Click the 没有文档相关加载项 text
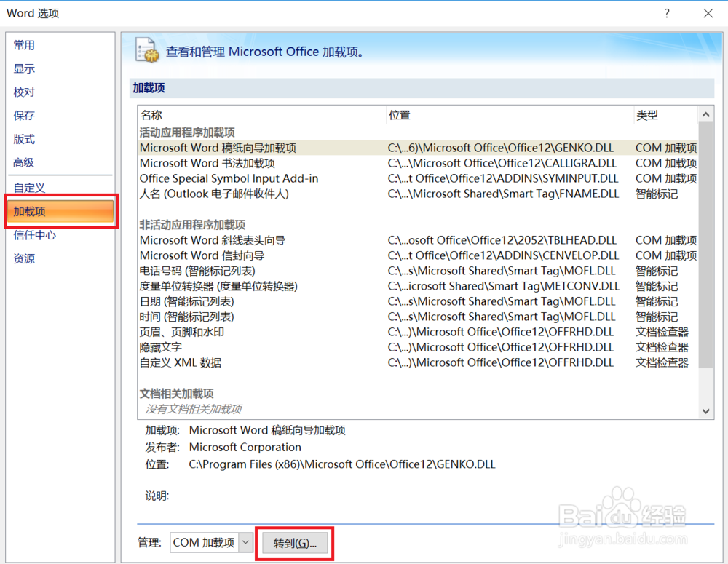This screenshot has height=564, width=728. tap(194, 409)
